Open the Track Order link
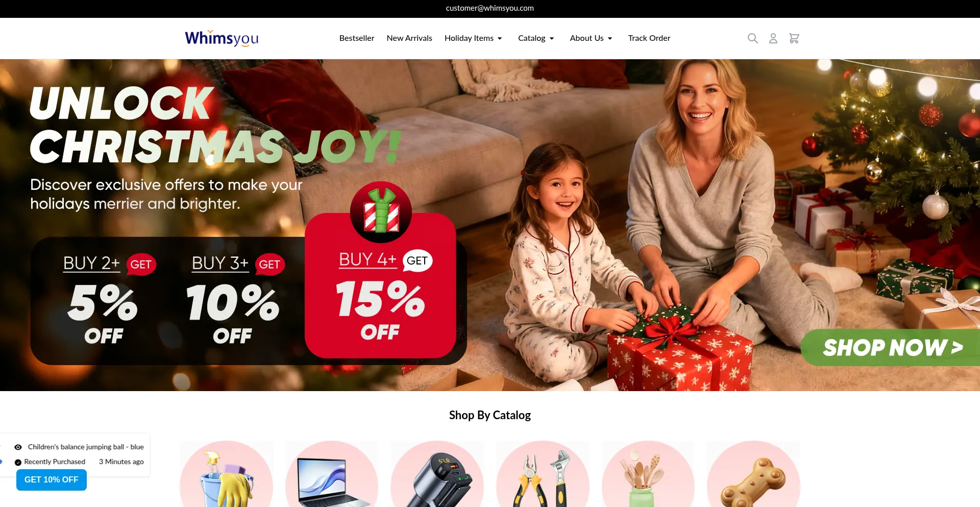This screenshot has height=507, width=980. [x=649, y=38]
